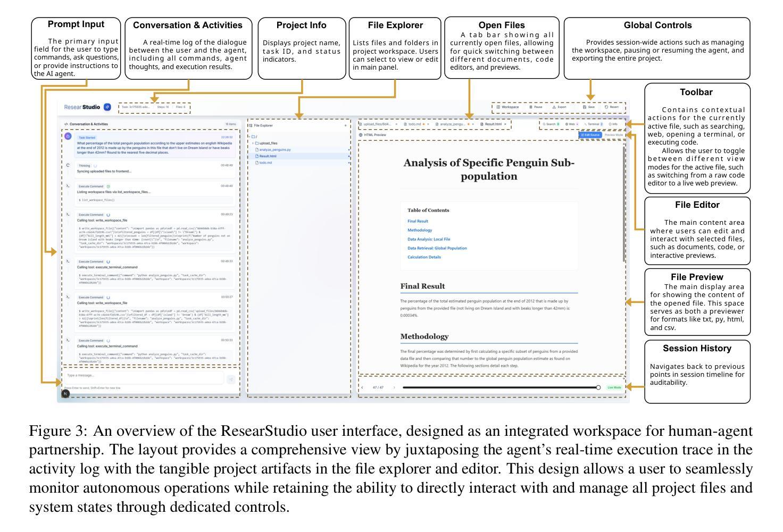
Task: Toggle the Live Mode badge
Action: click(x=614, y=387)
